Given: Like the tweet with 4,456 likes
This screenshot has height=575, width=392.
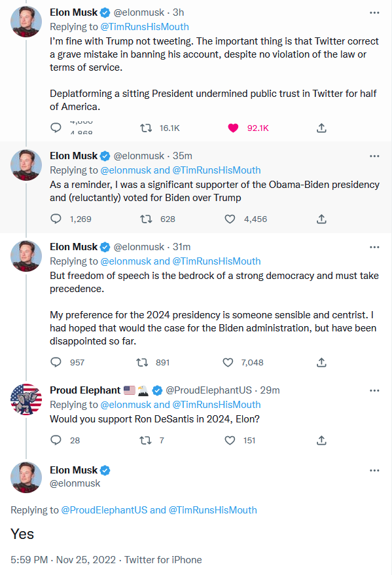Looking at the screenshot, I should pos(230,219).
